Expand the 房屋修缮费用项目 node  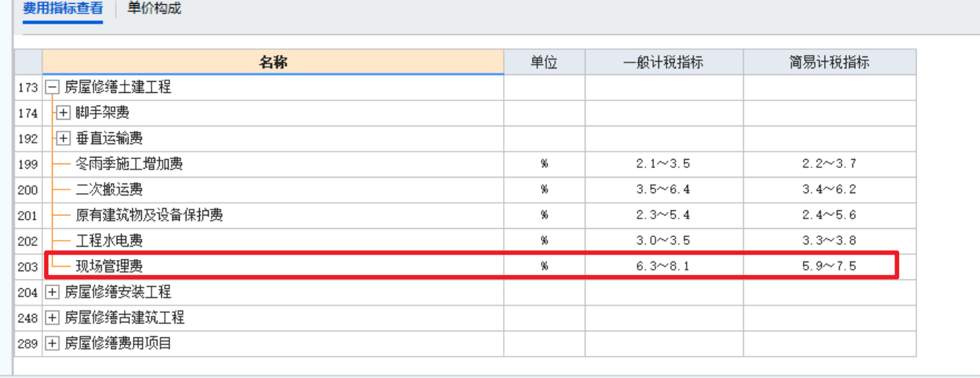pos(51,344)
